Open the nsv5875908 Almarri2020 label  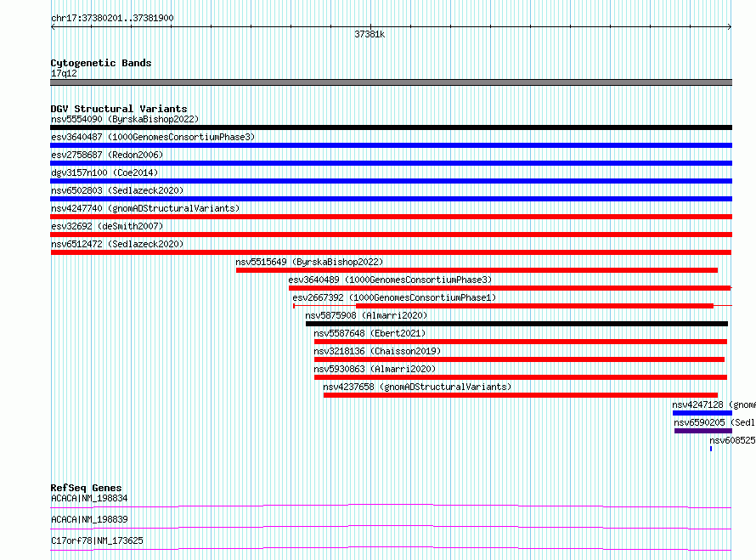coord(366,315)
